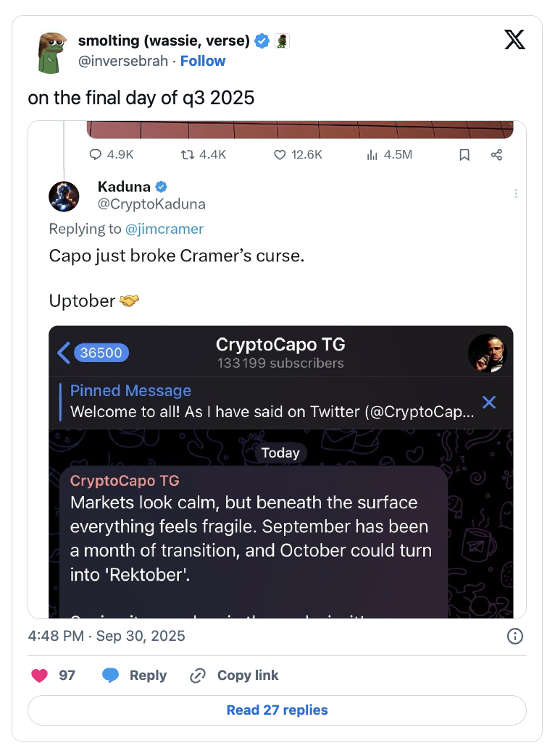Open the @jimcramer mention link

point(164,229)
